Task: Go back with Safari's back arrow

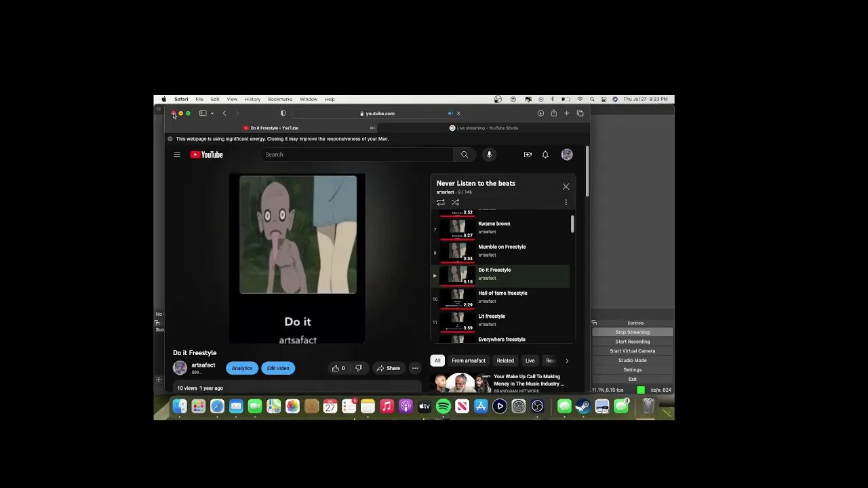Action: (x=224, y=113)
